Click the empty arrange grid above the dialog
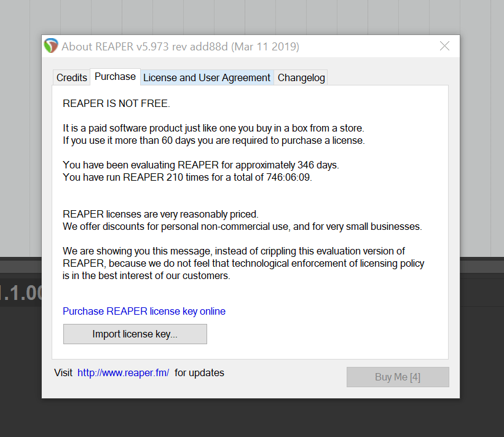Image resolution: width=504 pixels, height=437 pixels. tap(251, 17)
